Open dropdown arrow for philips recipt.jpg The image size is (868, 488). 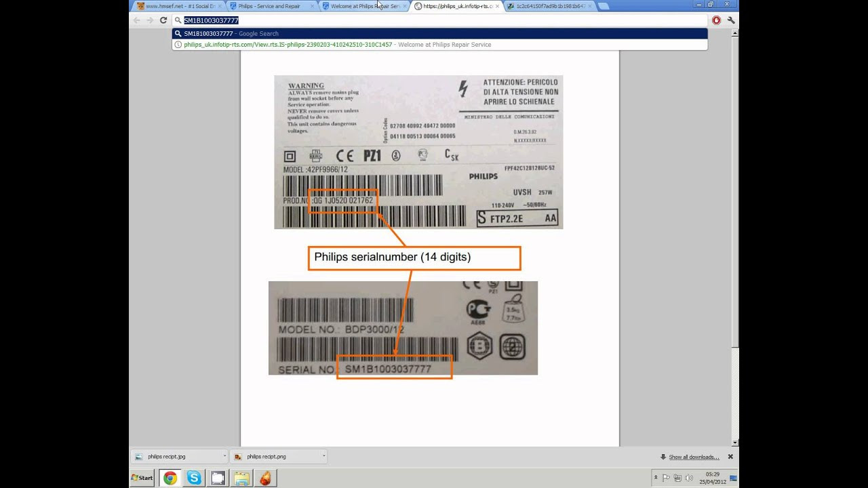224,457
